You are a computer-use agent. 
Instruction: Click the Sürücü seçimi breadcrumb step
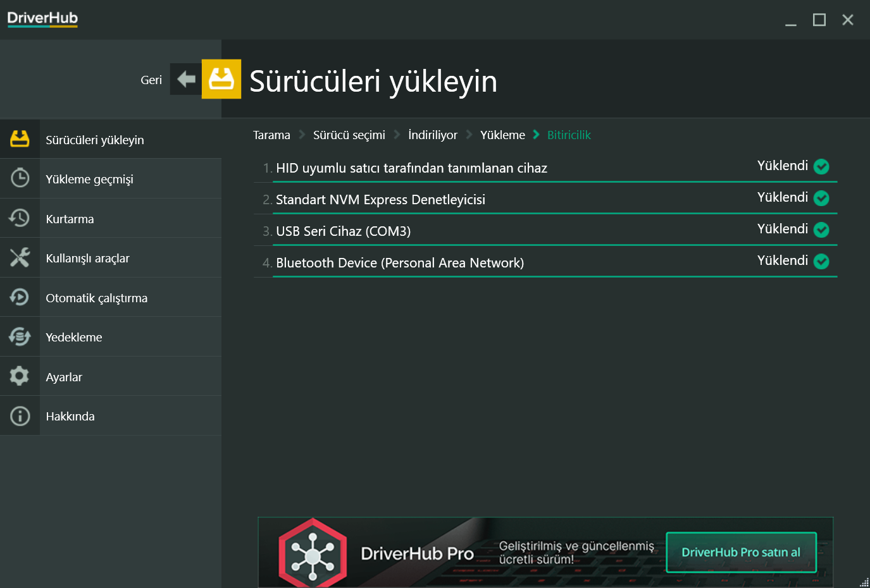[349, 135]
